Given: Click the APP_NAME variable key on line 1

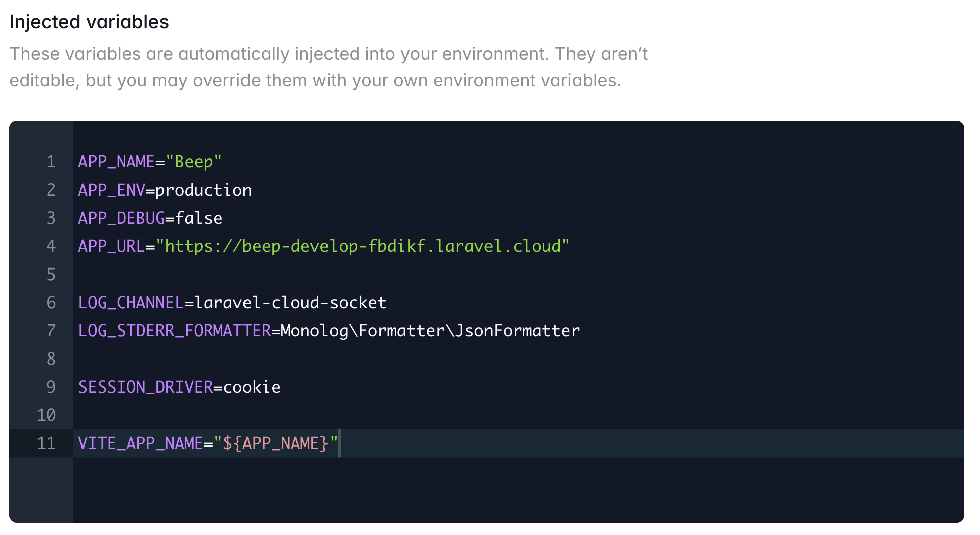Looking at the screenshot, I should (116, 162).
